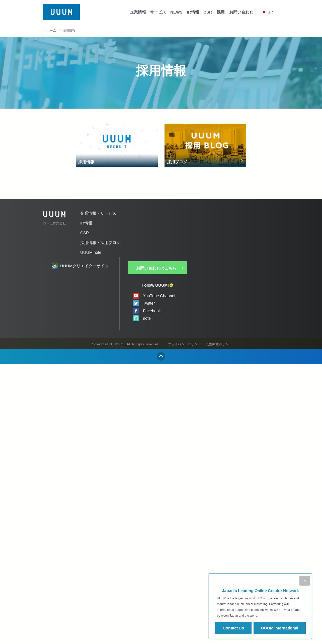Open IR情報 in the top navigation

click(193, 12)
